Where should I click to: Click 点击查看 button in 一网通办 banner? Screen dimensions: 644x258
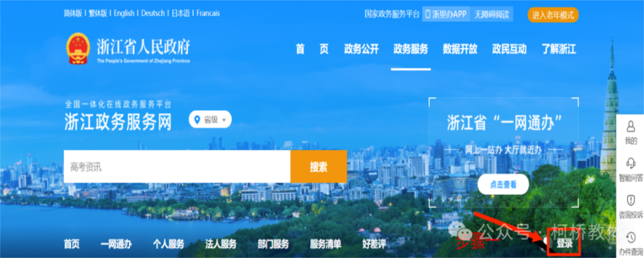(503, 184)
